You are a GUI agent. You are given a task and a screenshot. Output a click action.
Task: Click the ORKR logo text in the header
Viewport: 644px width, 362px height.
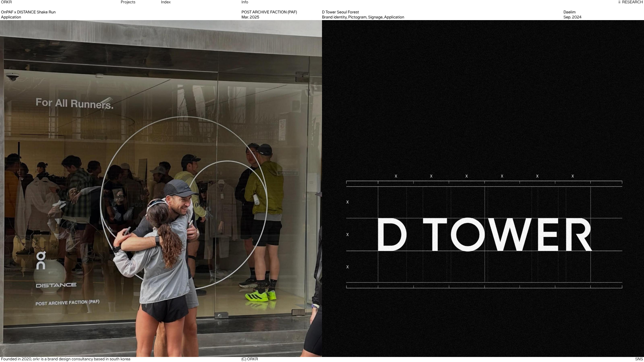tap(6, 2)
